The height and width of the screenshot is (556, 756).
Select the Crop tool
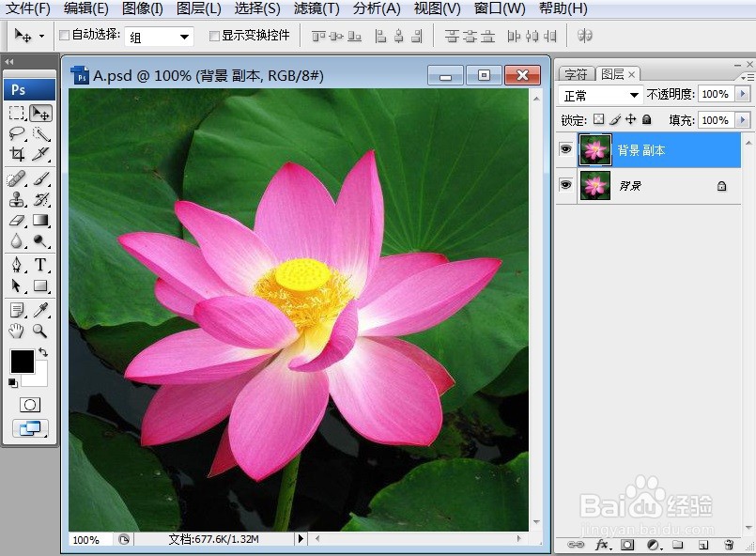click(x=17, y=154)
